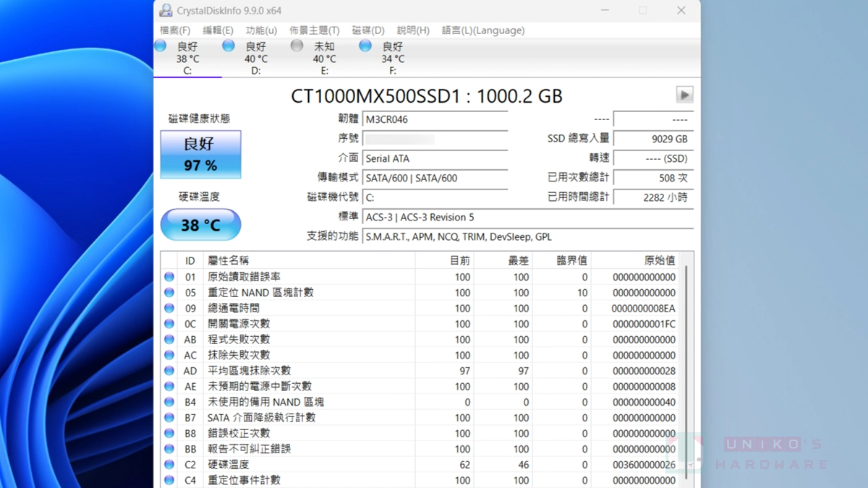Viewport: 868px width, 488px height.
Task: Click the 原始讀取錯誤率 attribute name
Action: coord(244,277)
